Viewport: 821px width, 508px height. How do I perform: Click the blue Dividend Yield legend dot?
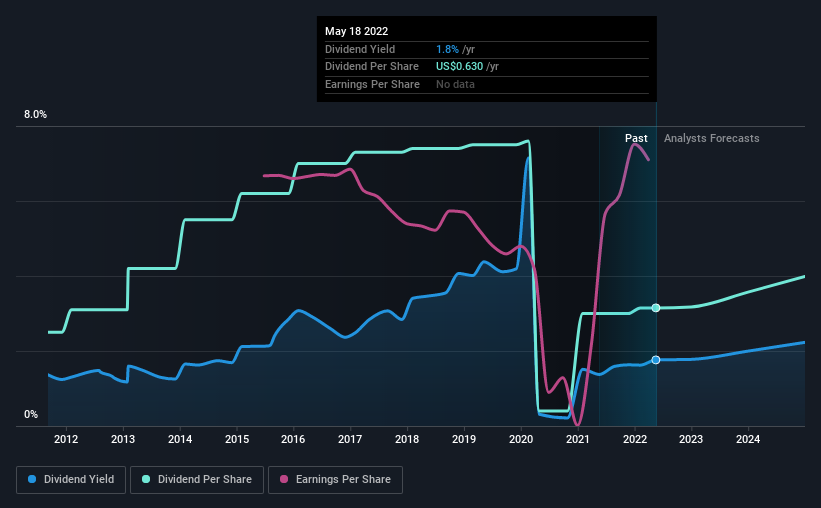(32, 479)
